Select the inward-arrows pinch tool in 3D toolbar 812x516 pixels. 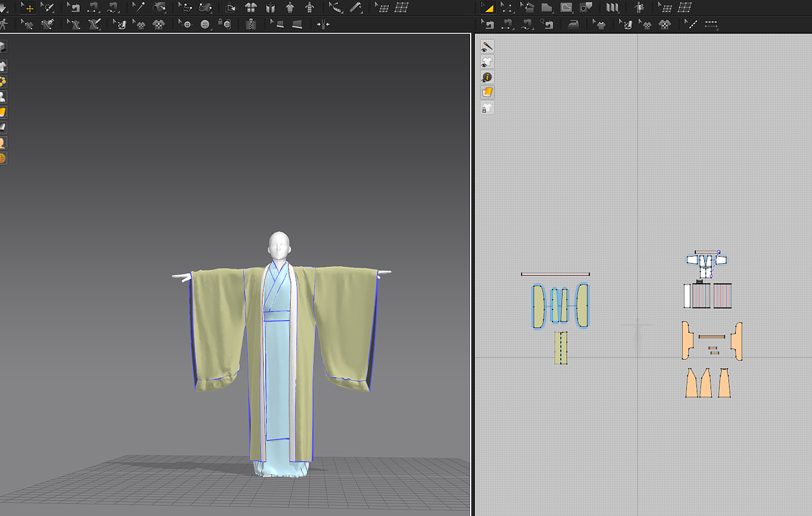click(323, 24)
